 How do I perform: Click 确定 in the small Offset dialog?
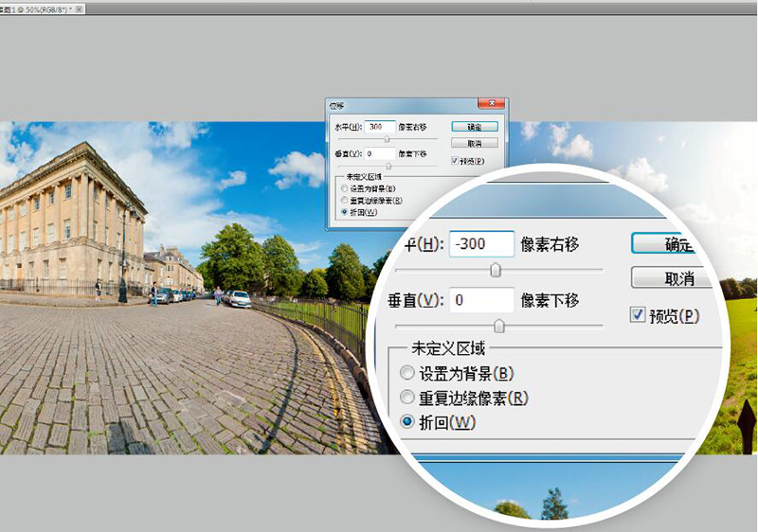click(x=475, y=127)
